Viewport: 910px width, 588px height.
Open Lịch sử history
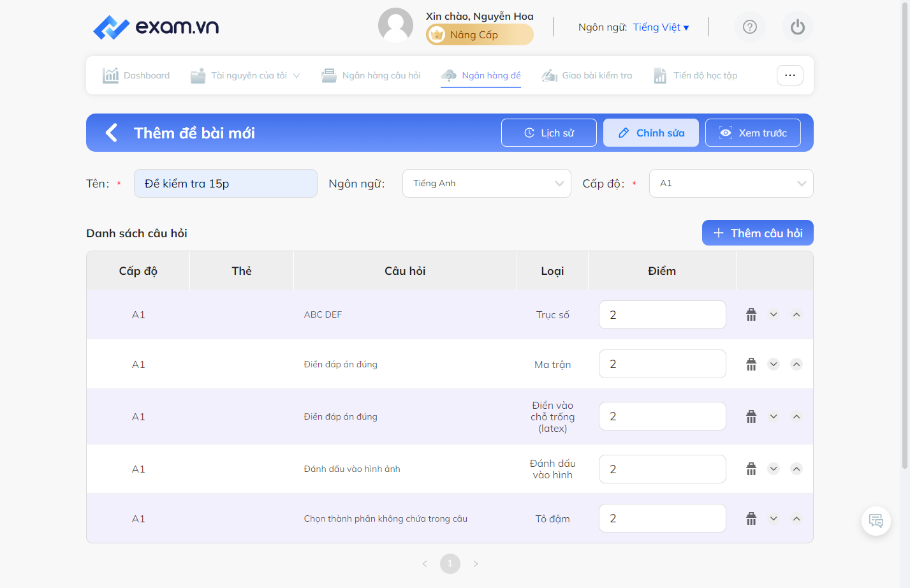[549, 133]
